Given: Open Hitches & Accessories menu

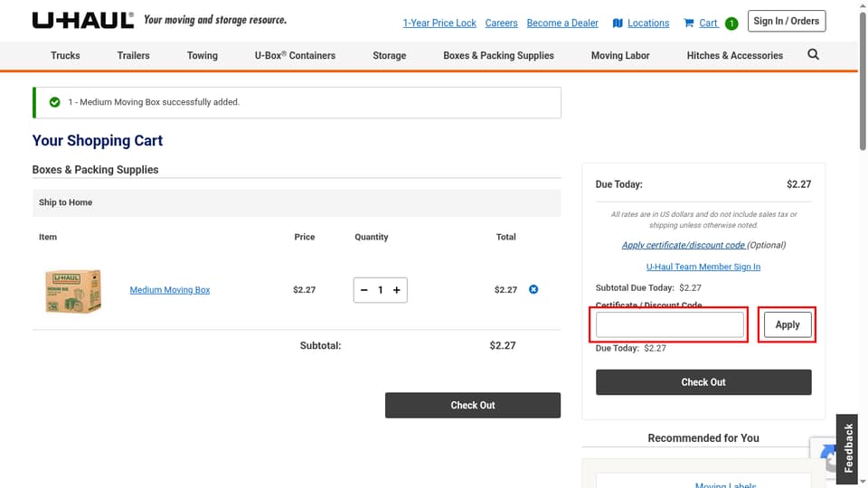Looking at the screenshot, I should point(734,55).
